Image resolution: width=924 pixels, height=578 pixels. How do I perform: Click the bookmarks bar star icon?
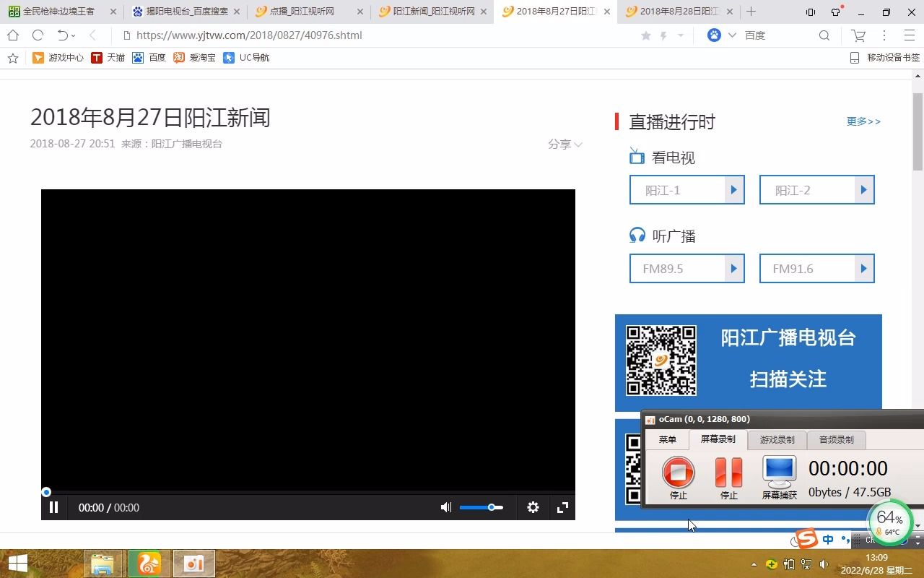[x=12, y=58]
